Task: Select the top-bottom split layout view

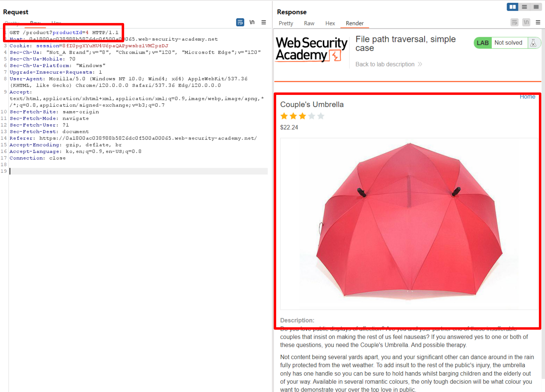Action: tap(524, 7)
